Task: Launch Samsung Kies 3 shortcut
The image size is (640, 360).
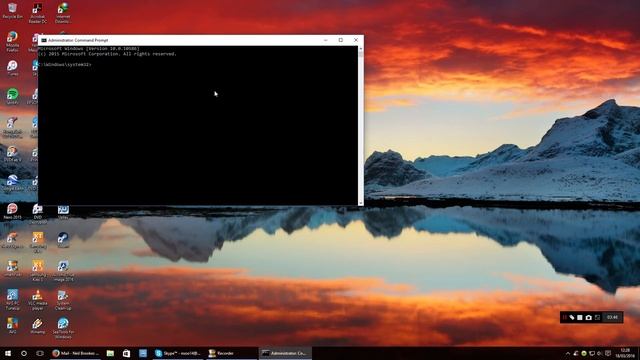Action: tap(38, 271)
